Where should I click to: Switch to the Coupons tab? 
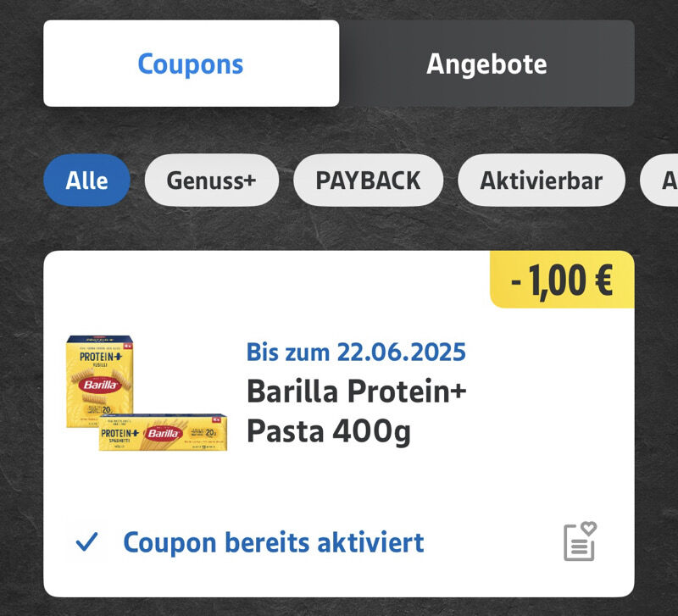coord(192,64)
